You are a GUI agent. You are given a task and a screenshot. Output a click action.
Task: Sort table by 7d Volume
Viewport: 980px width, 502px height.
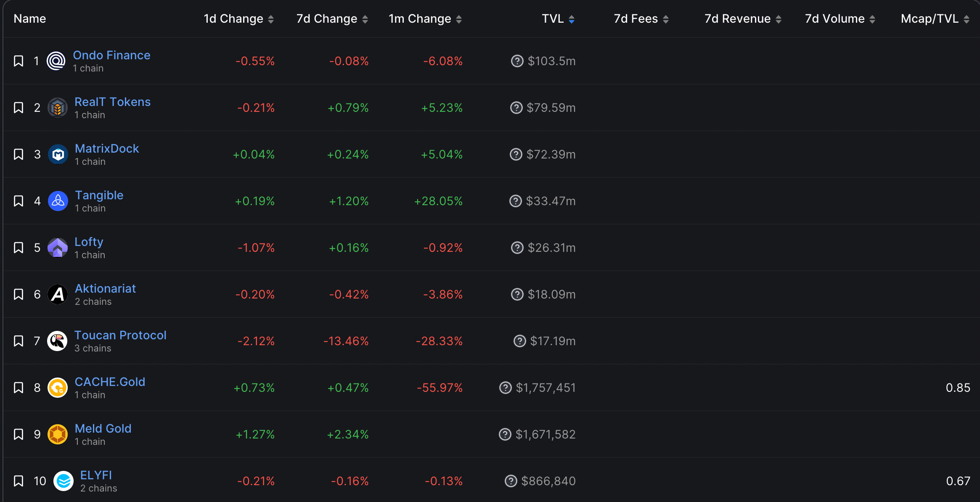point(840,19)
